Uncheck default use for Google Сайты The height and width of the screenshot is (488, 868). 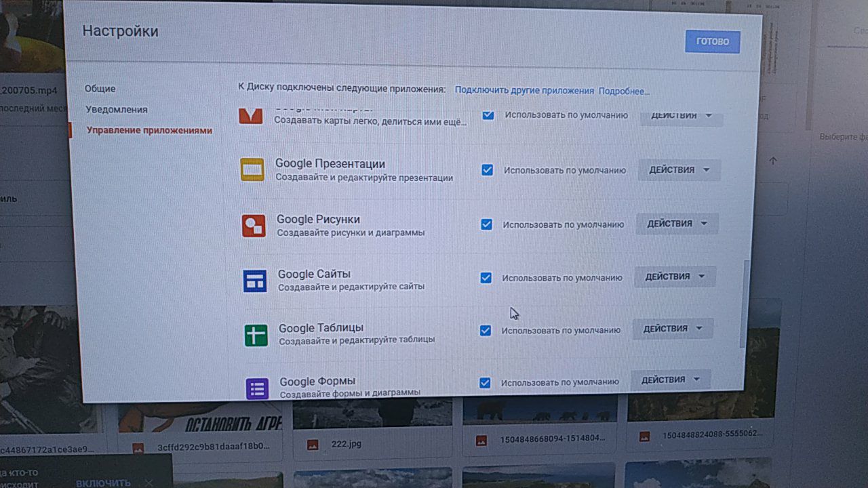tap(486, 277)
